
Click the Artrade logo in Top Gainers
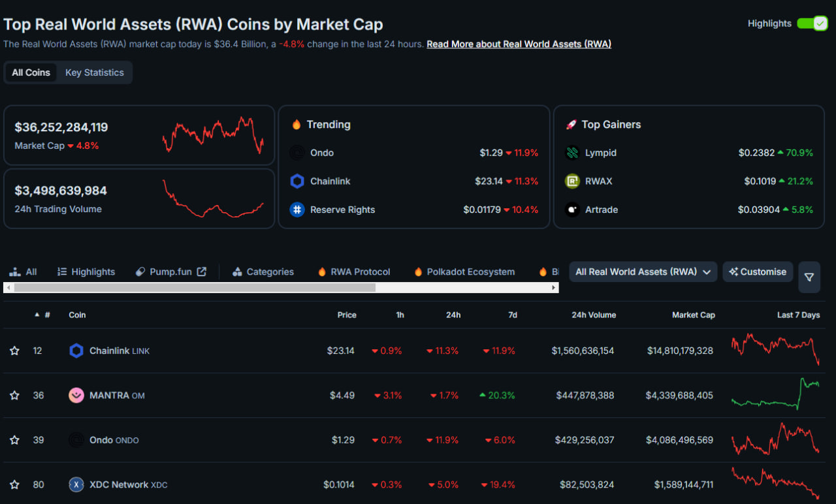pos(572,210)
